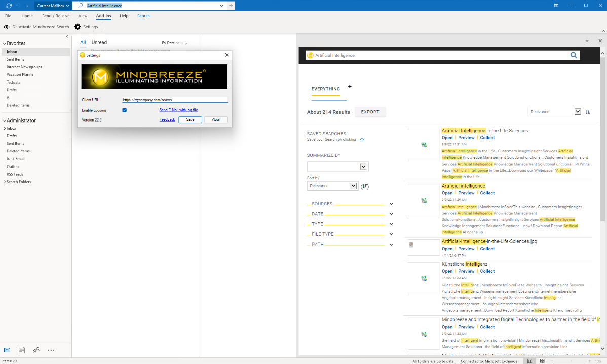This screenshot has width=607, height=364.
Task: Open the Send / Receive tab
Action: pyautogui.click(x=56, y=16)
